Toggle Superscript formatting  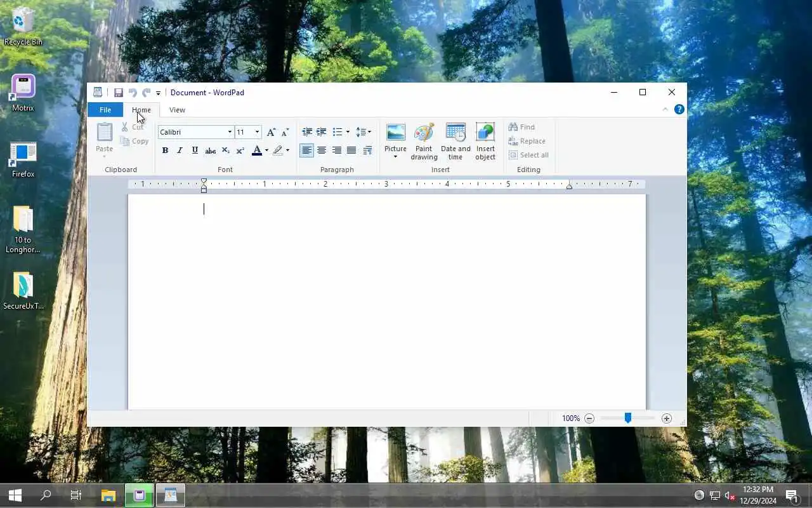tap(240, 150)
